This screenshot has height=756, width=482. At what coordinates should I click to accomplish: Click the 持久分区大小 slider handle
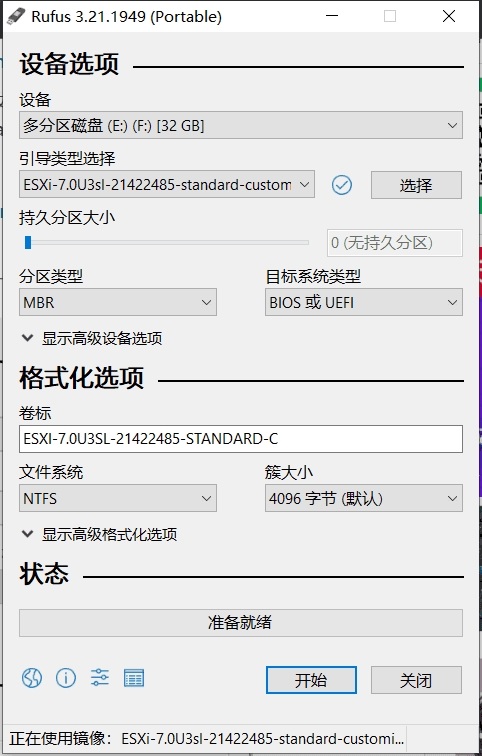(28, 242)
